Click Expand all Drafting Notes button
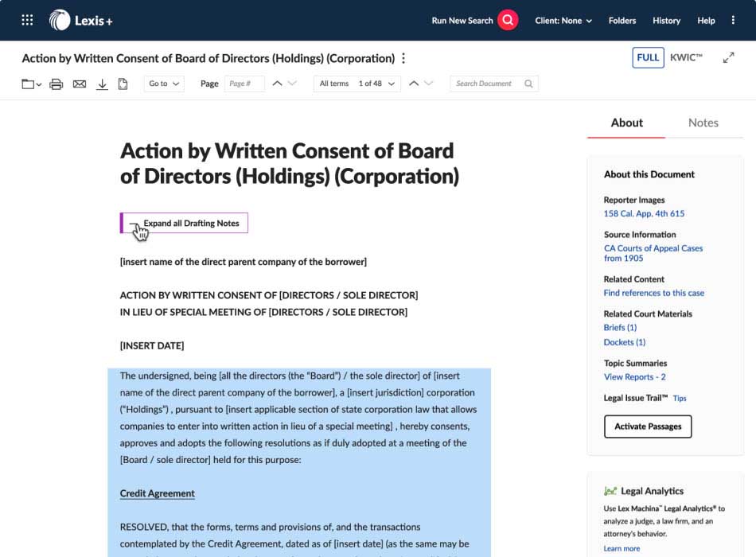This screenshot has width=756, height=557. point(184,223)
